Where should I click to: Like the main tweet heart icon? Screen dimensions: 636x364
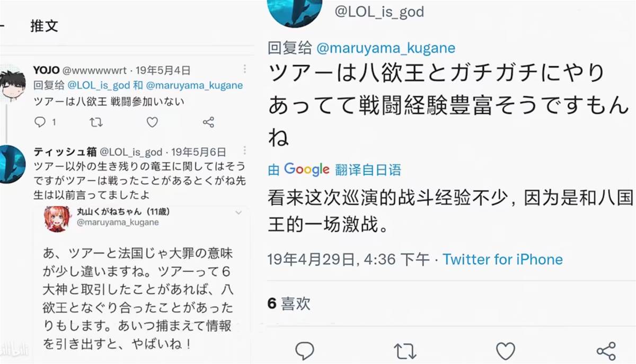tap(506, 350)
